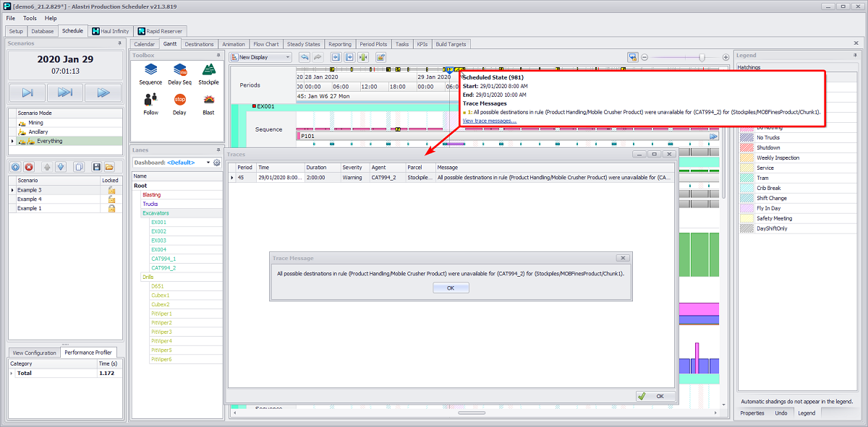
Task: Toggle the lock for Example 4
Action: click(111, 199)
